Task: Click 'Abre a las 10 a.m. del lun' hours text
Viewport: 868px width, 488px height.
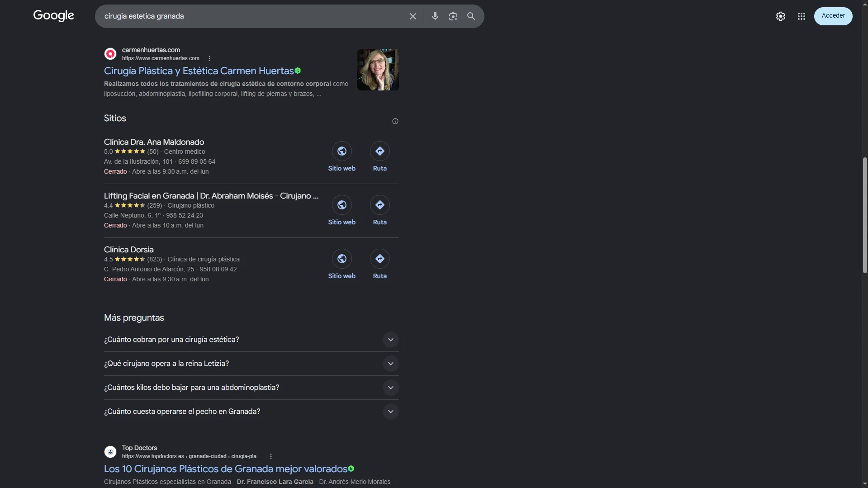Action: [x=168, y=225]
